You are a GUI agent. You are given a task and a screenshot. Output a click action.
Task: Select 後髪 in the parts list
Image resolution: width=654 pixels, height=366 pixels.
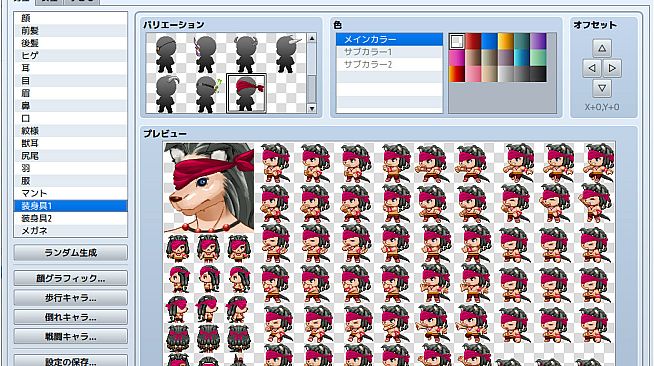(70, 43)
